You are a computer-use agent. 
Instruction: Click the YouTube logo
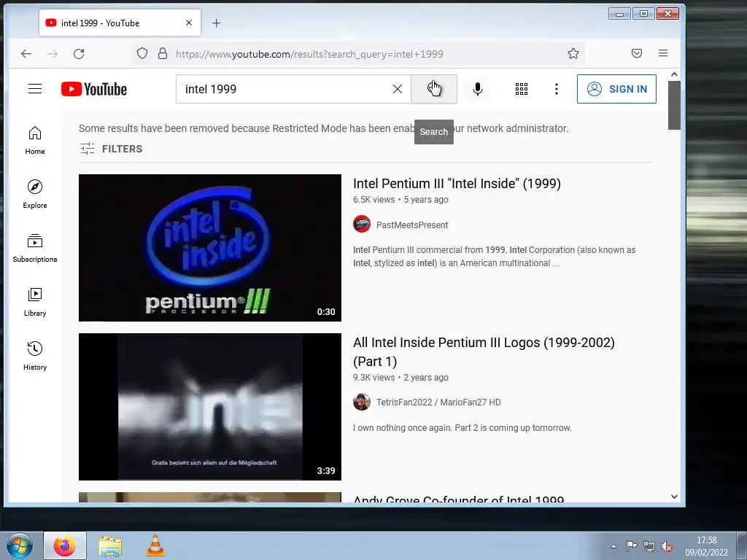(94, 89)
